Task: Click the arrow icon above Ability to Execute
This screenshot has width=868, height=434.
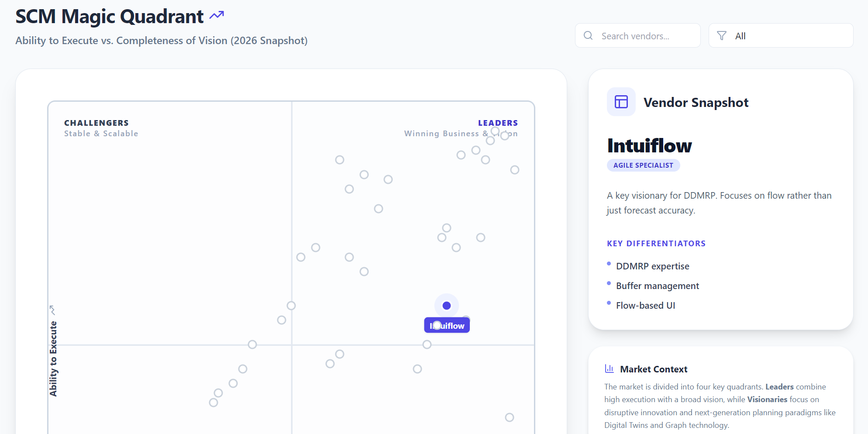Action: click(52, 310)
